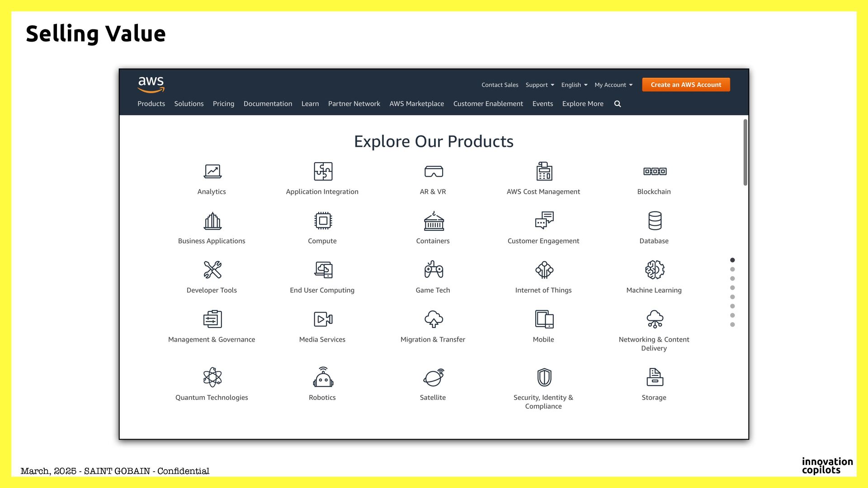Click the Game Tech controller icon

(x=434, y=270)
